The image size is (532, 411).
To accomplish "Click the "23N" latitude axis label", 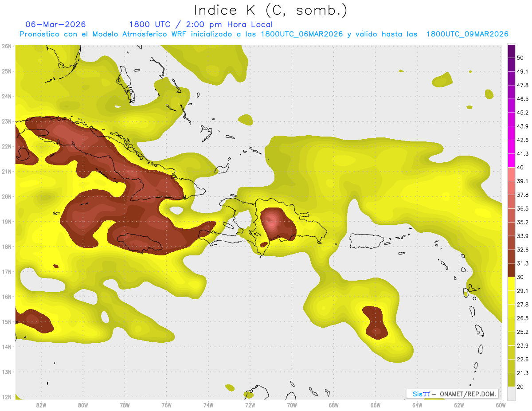I will pyautogui.click(x=6, y=121).
